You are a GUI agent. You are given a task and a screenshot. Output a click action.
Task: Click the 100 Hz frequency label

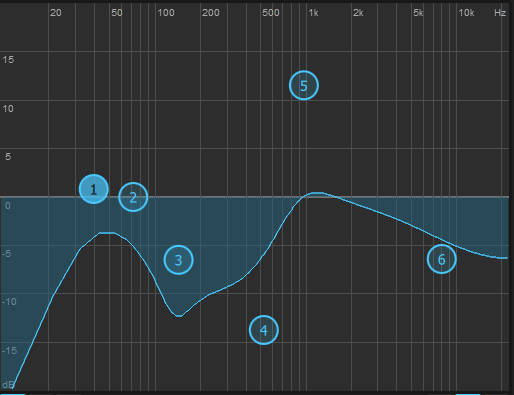tap(166, 13)
